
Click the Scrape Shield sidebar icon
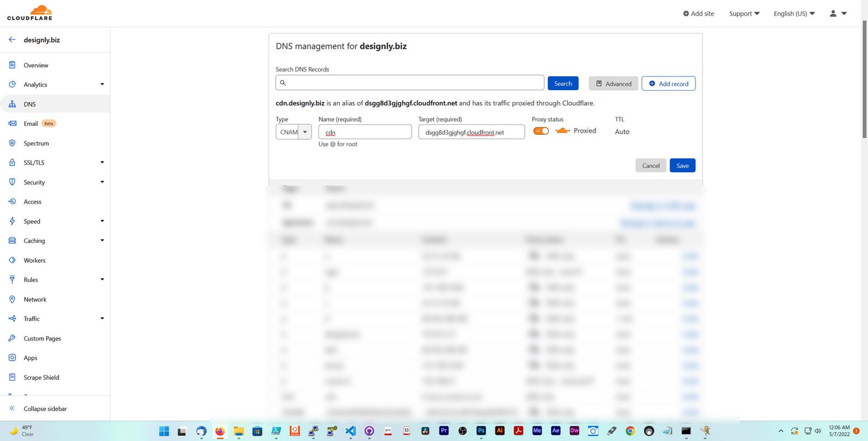12,377
